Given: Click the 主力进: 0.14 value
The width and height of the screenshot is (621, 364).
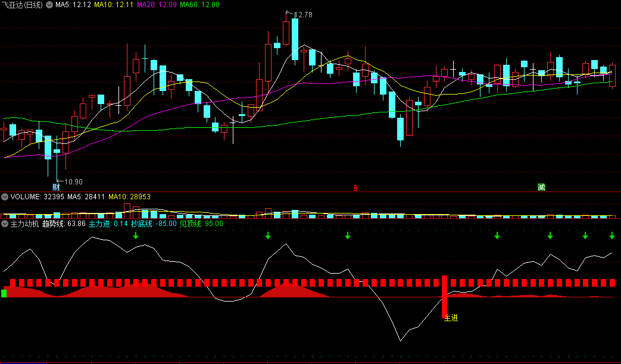Looking at the screenshot, I should click(x=108, y=224).
